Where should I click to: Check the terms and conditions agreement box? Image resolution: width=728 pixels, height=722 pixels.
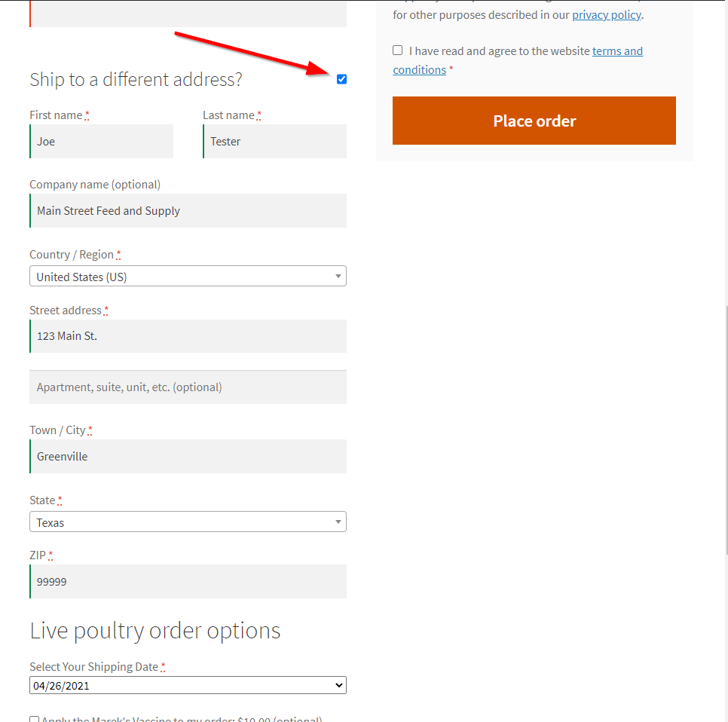397,50
